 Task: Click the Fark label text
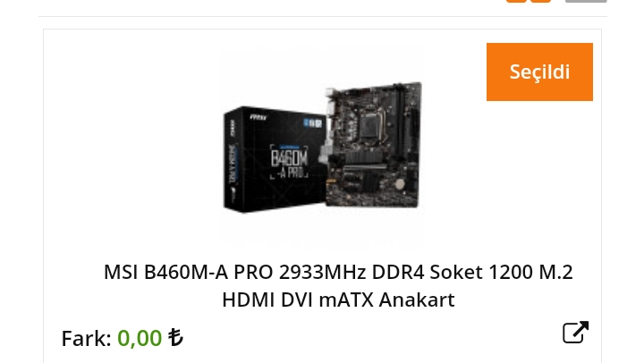pos(86,338)
